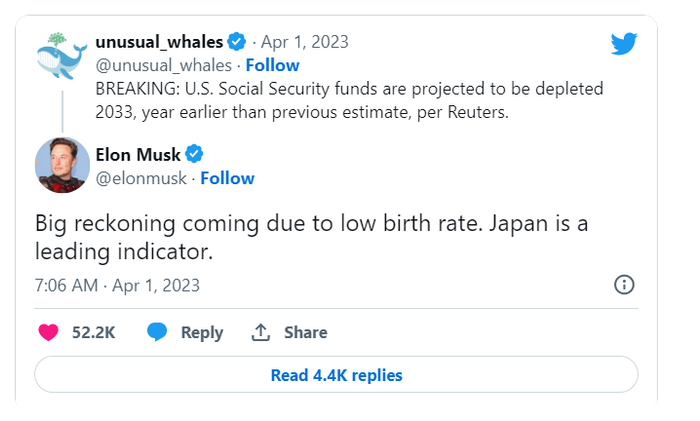The width and height of the screenshot is (700, 421).
Task: Click the BREAKING Social Security tweet text
Action: [349, 100]
